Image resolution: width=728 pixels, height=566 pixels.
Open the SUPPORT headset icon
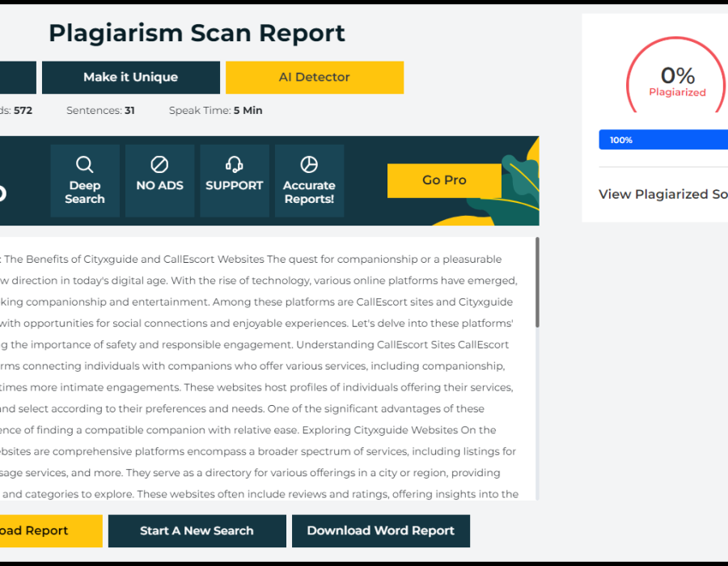pyautogui.click(x=235, y=165)
